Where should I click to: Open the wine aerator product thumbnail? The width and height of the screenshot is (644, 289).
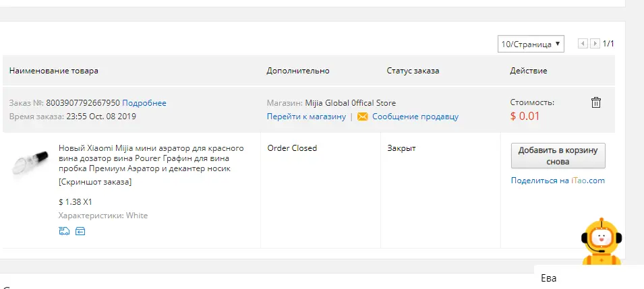point(30,161)
